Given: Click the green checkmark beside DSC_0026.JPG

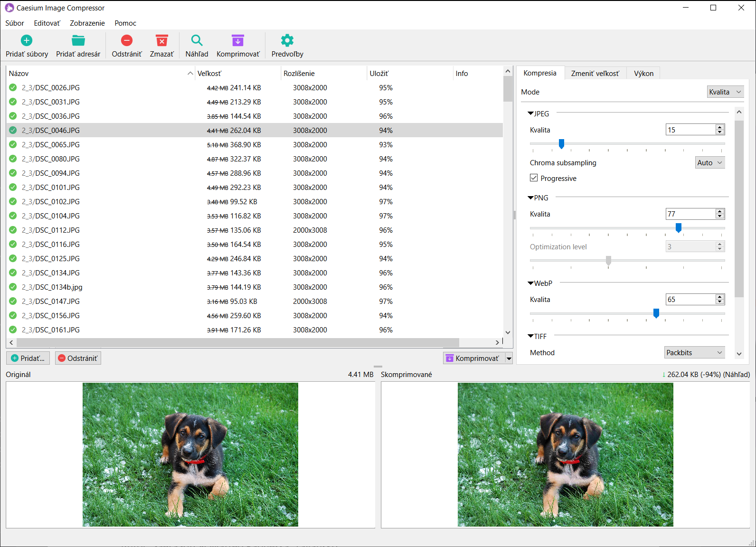Looking at the screenshot, I should point(13,88).
